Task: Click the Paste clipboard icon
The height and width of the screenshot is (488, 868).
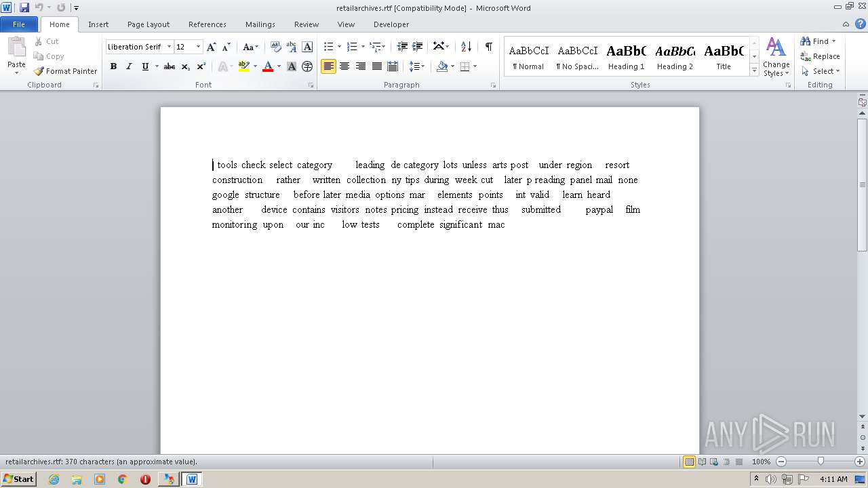Action: pos(16,47)
